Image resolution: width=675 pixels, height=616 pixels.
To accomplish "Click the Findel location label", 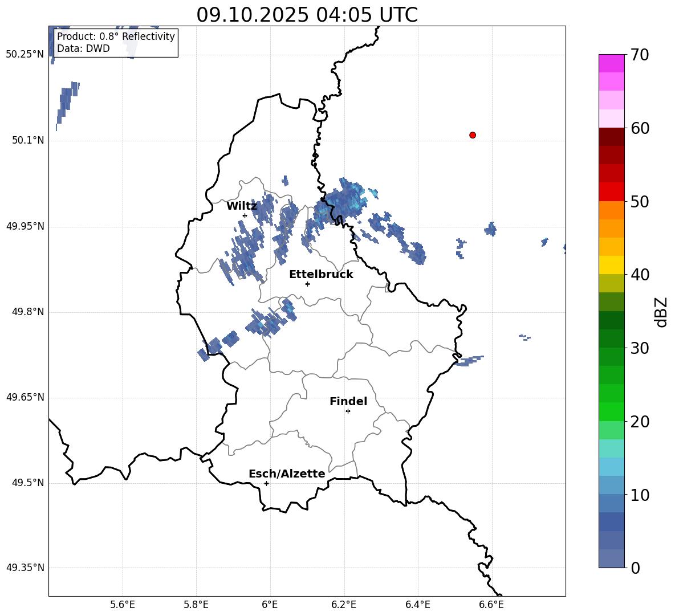I will pyautogui.click(x=348, y=401).
